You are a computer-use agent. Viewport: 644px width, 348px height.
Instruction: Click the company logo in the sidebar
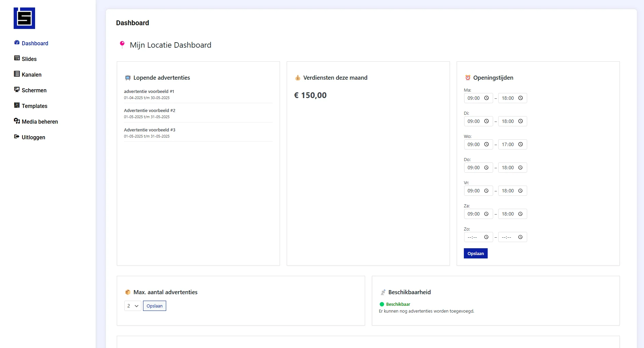click(x=24, y=18)
